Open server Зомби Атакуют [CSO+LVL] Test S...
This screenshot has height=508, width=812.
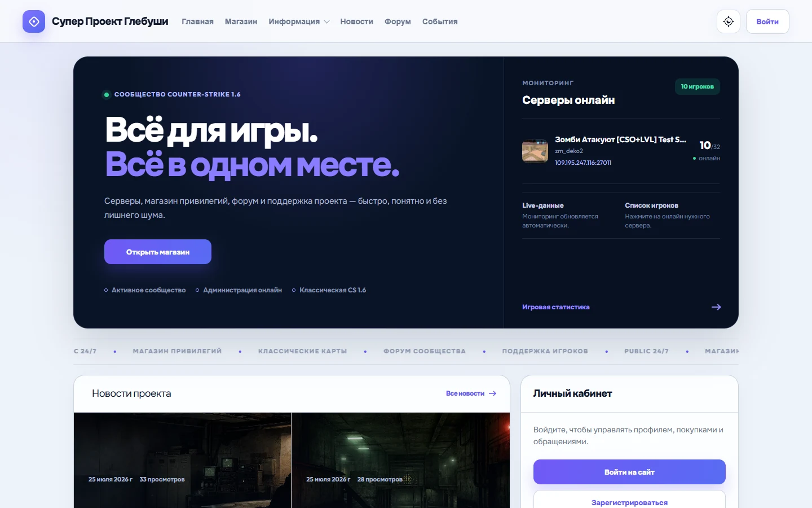pos(620,139)
